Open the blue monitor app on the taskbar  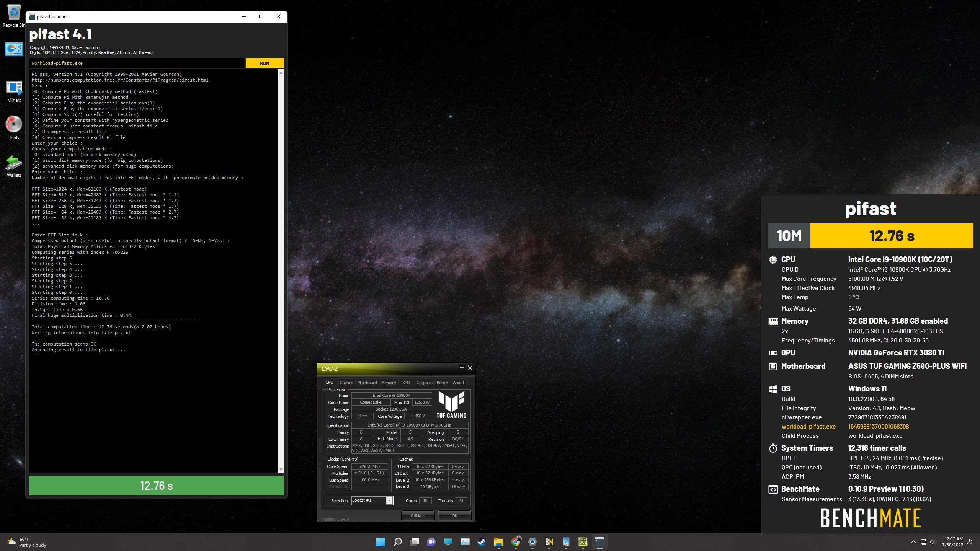point(448,542)
